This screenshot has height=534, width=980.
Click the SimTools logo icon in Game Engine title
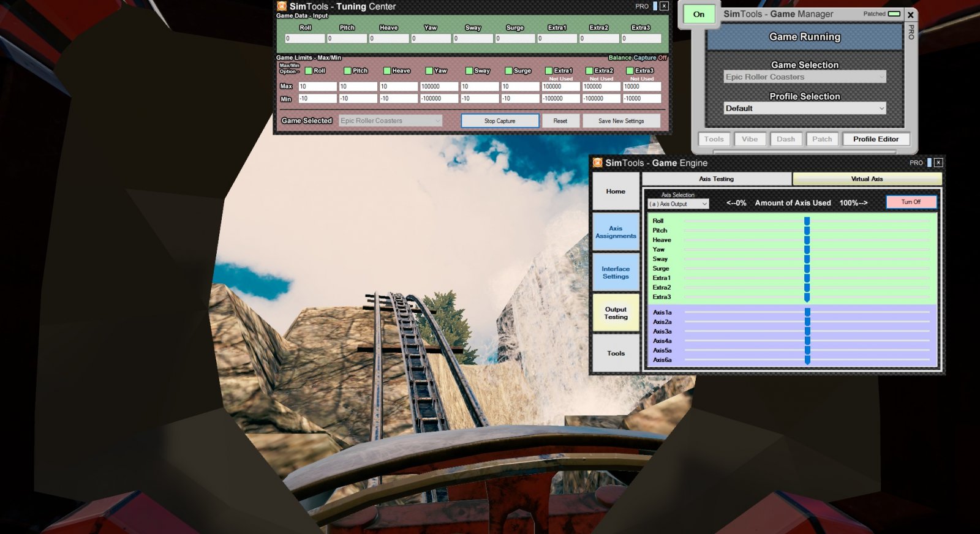598,162
